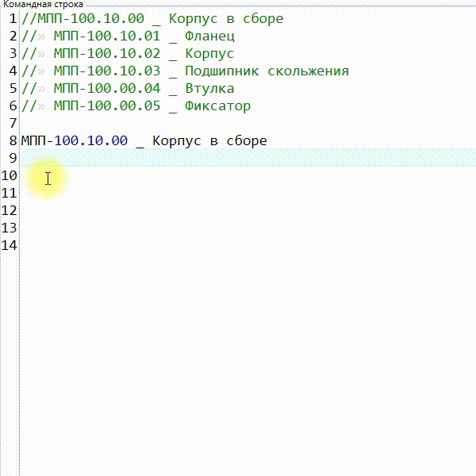The image size is (476, 476).
Task: Click line number 14 in gutter
Action: [x=9, y=245]
